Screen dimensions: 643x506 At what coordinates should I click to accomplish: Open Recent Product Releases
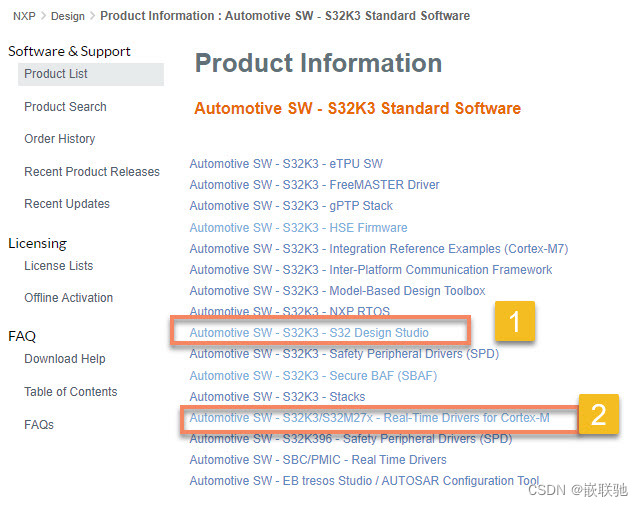(x=92, y=171)
